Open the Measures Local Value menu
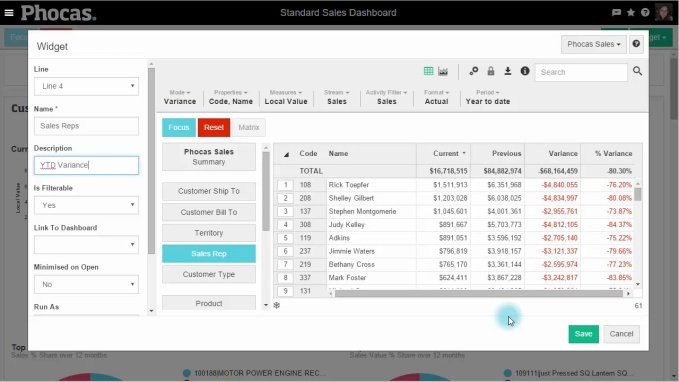This screenshot has height=382, width=679. tap(286, 97)
